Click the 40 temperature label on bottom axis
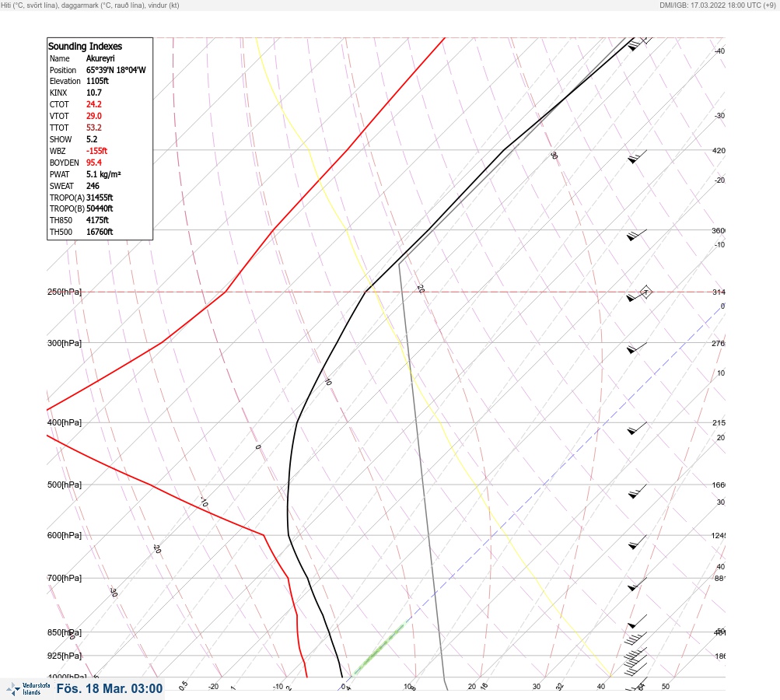Image resolution: width=780 pixels, height=700 pixels. click(x=601, y=687)
